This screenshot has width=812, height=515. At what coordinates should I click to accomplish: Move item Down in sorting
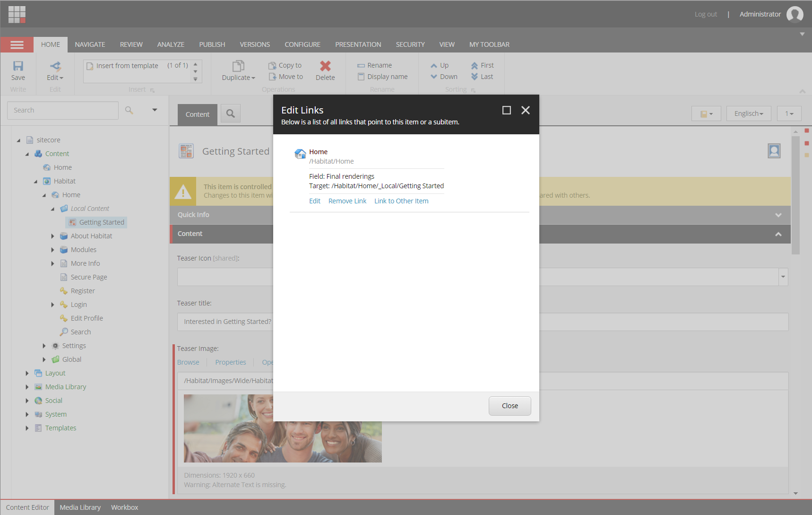(444, 77)
